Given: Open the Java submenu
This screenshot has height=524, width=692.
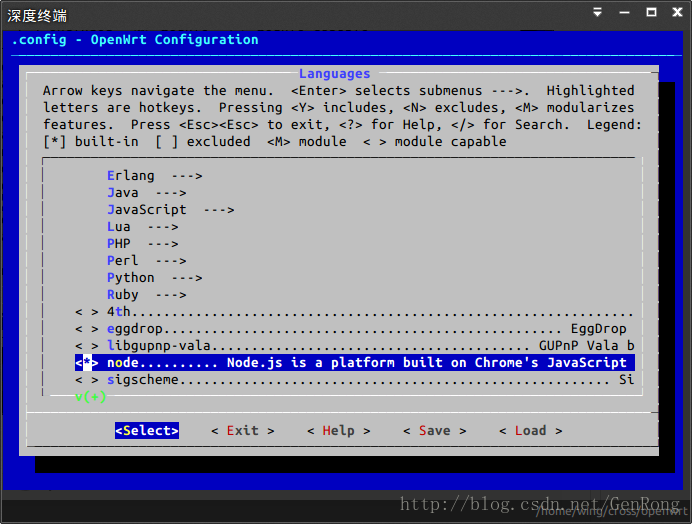Looking at the screenshot, I should point(147,193).
